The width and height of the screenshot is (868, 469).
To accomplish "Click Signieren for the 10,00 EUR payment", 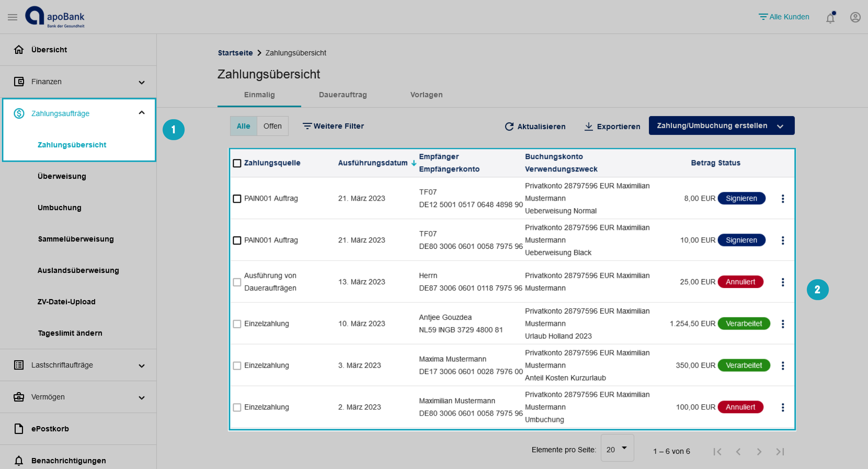I will tap(741, 240).
